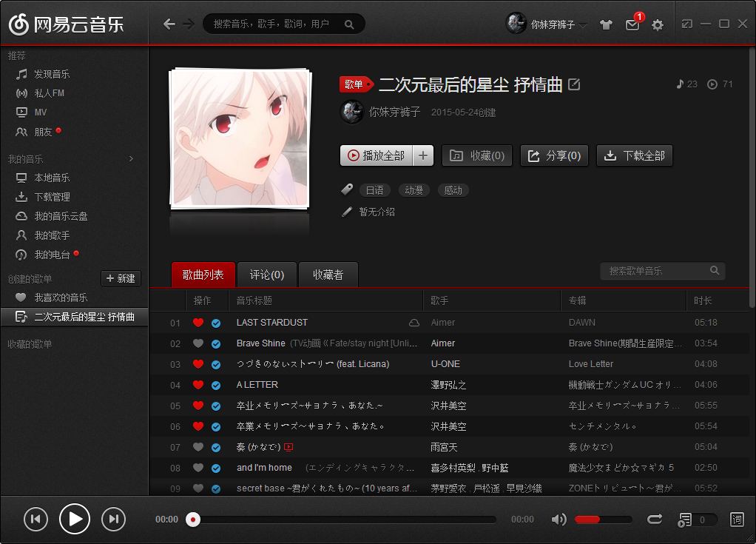The width and height of the screenshot is (756, 544).
Task: Click the top search box
Action: coord(284,24)
